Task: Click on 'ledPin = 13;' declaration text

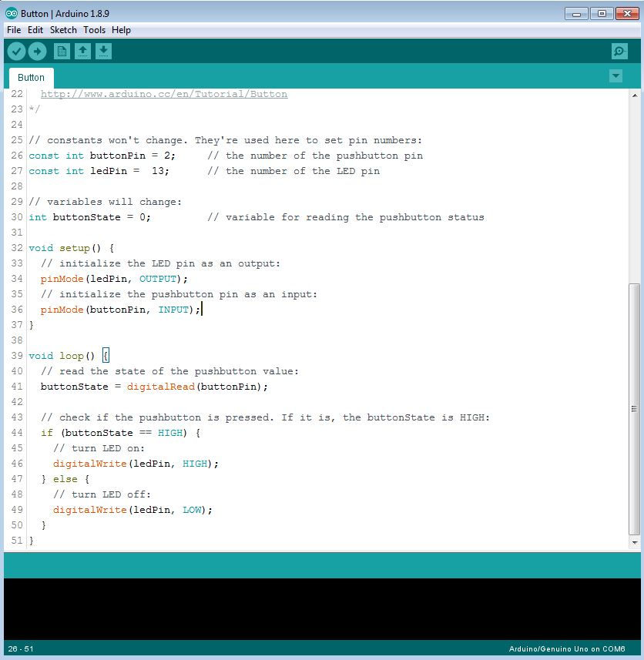Action: [x=129, y=171]
